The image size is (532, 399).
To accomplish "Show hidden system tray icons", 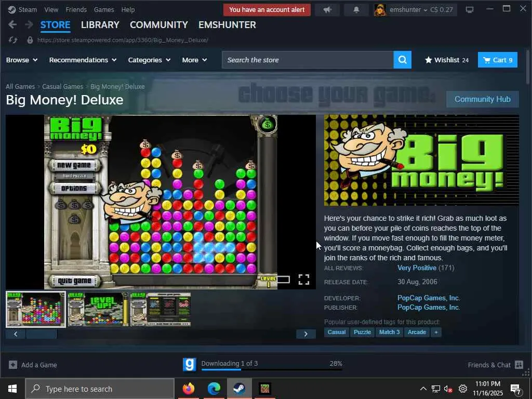I will 423,389.
